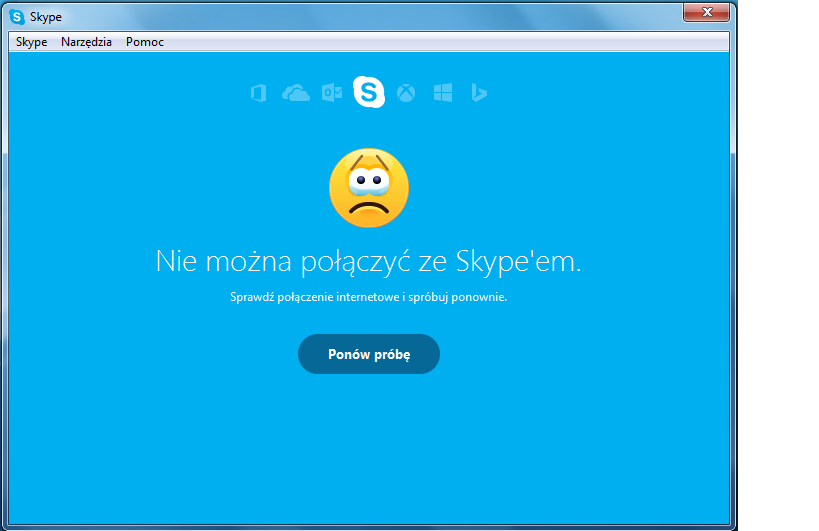Click the Office logo icon

pos(259,93)
